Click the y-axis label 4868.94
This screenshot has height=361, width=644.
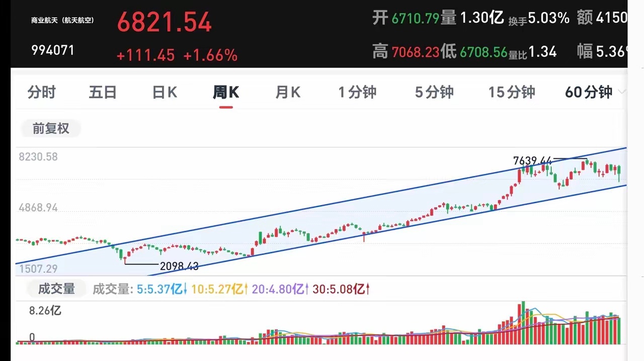(38, 208)
